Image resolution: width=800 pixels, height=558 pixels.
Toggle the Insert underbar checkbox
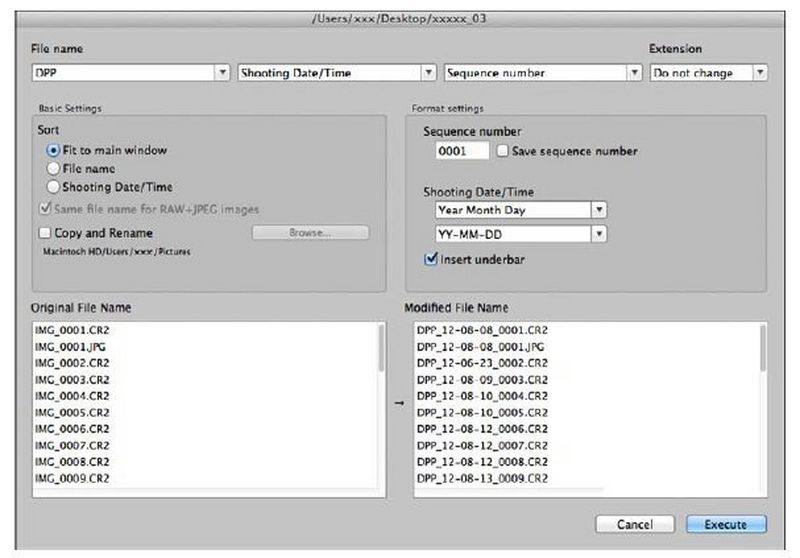[431, 259]
